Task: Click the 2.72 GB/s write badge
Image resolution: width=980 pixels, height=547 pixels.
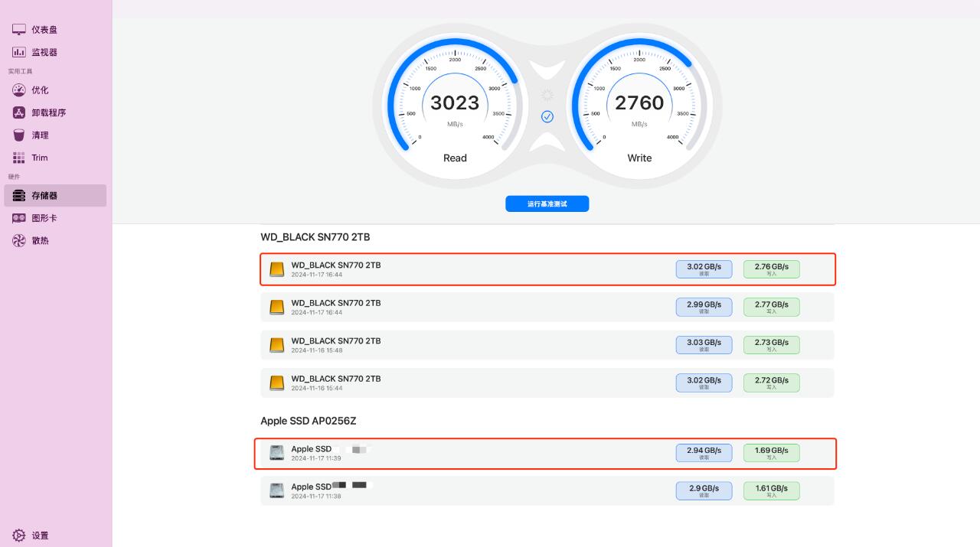Action: point(771,383)
